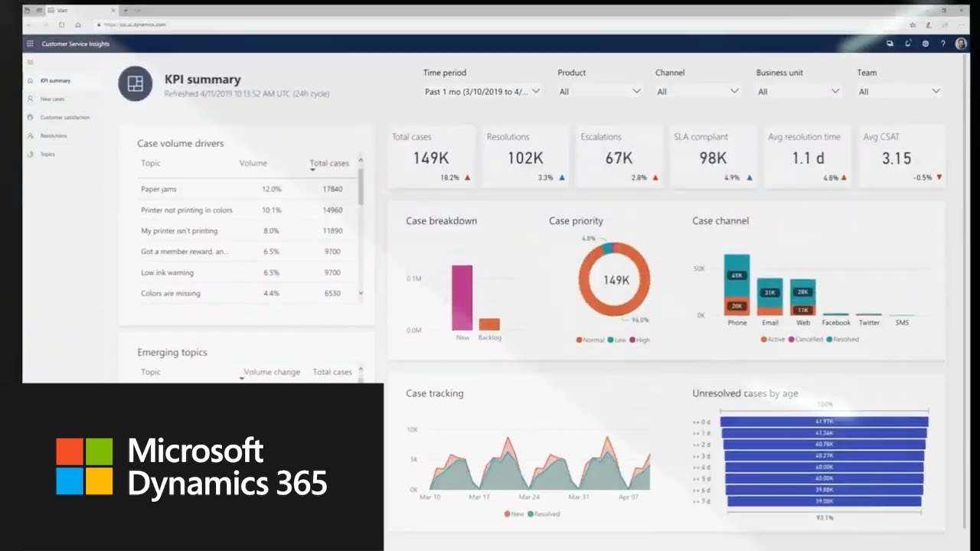Viewport: 980px width, 551px height.
Task: Open the Help question mark icon
Action: (x=943, y=44)
